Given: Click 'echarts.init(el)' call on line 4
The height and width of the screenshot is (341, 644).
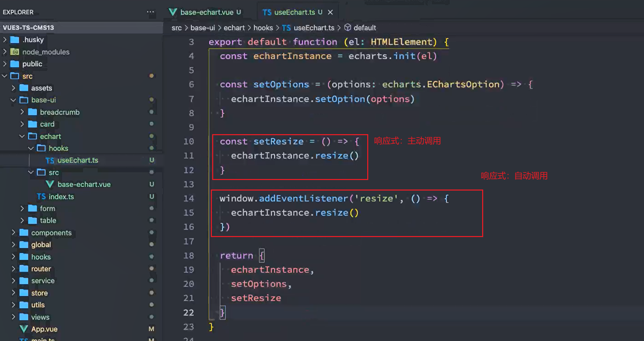Looking at the screenshot, I should tap(392, 56).
